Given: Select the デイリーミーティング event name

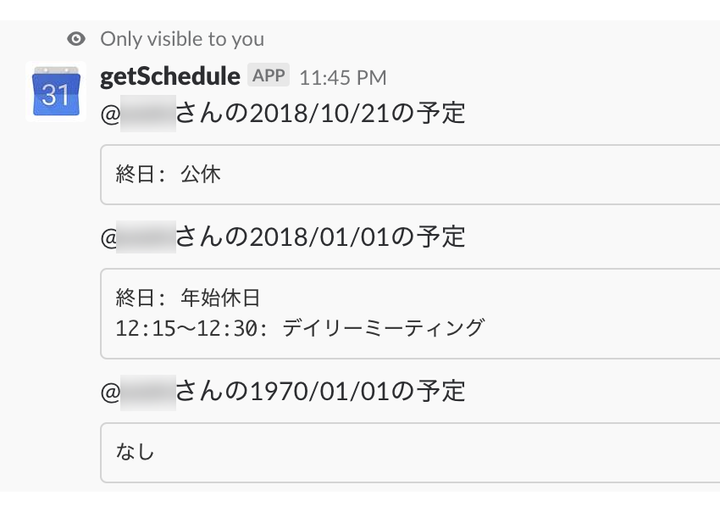Looking at the screenshot, I should [384, 328].
